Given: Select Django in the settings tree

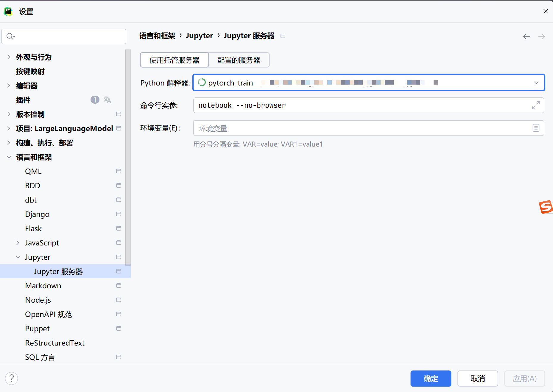Looking at the screenshot, I should (x=37, y=214).
